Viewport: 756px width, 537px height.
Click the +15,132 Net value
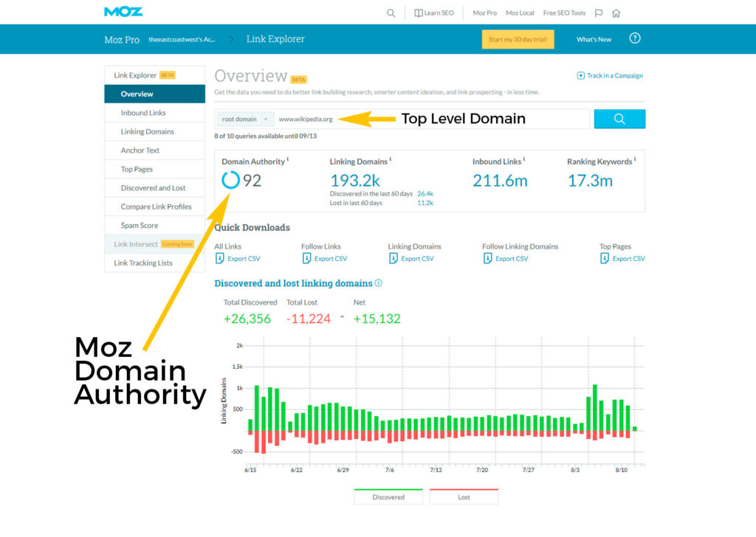(377, 319)
